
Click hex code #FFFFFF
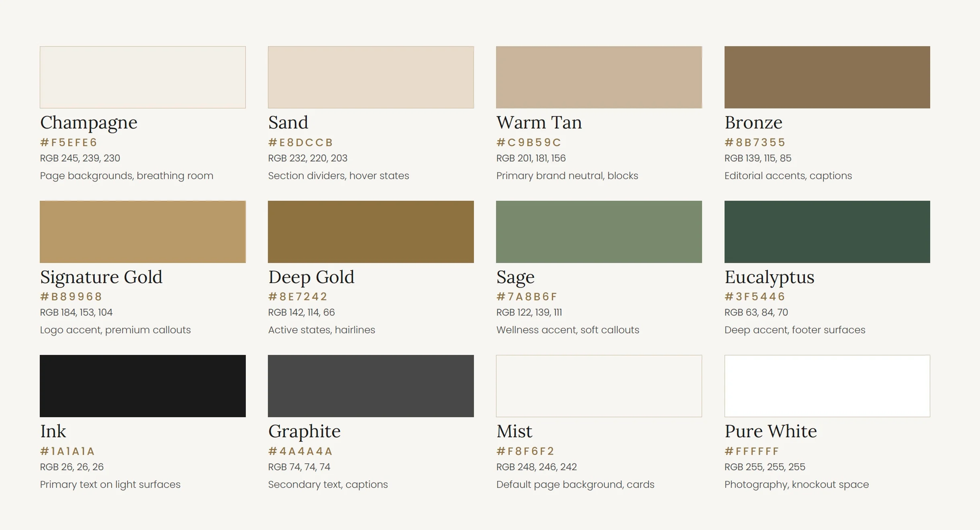click(752, 451)
